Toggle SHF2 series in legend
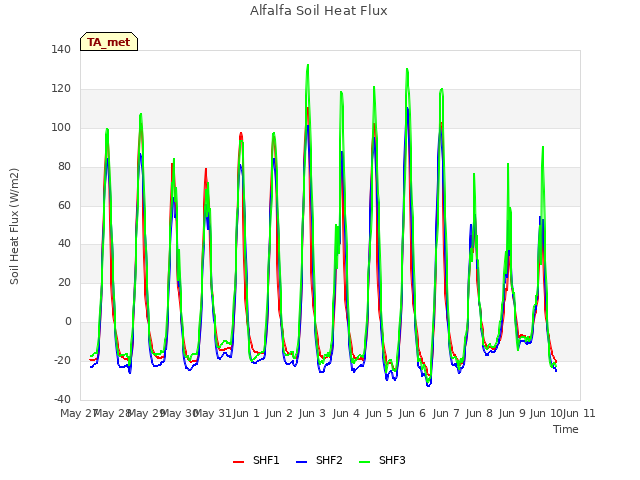640x480 pixels. click(x=319, y=461)
